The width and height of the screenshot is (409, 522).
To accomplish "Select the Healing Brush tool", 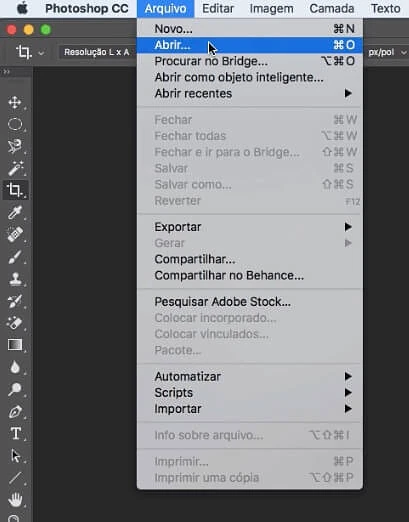I will (x=15, y=234).
